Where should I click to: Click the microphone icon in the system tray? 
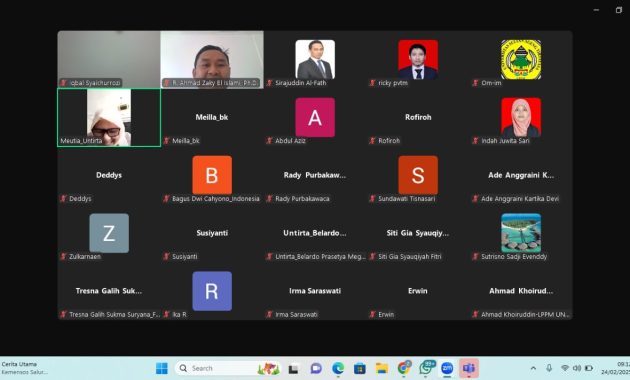tap(549, 368)
